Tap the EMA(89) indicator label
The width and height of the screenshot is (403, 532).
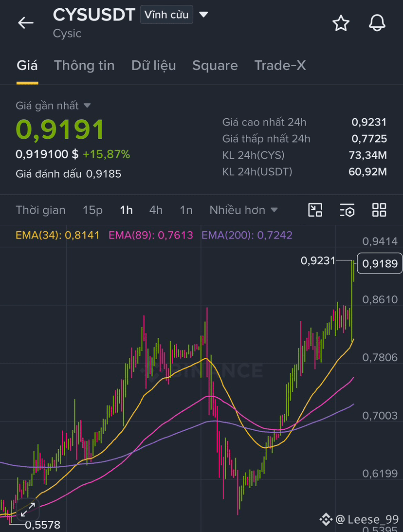point(150,235)
